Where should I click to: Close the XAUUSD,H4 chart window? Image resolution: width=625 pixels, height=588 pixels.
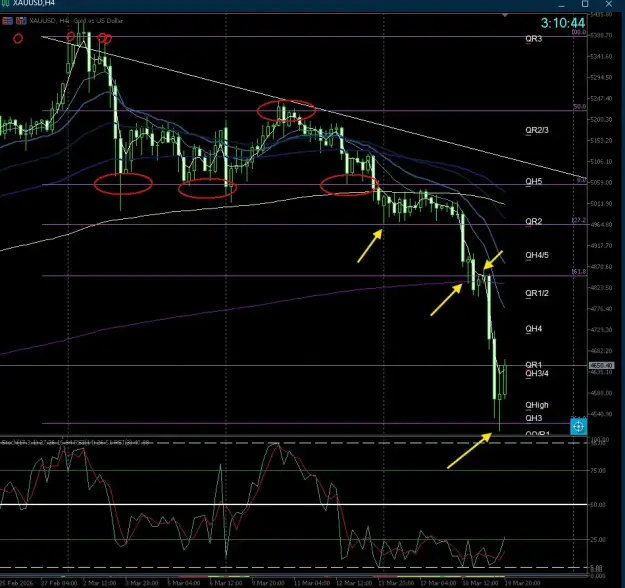(x=609, y=4)
